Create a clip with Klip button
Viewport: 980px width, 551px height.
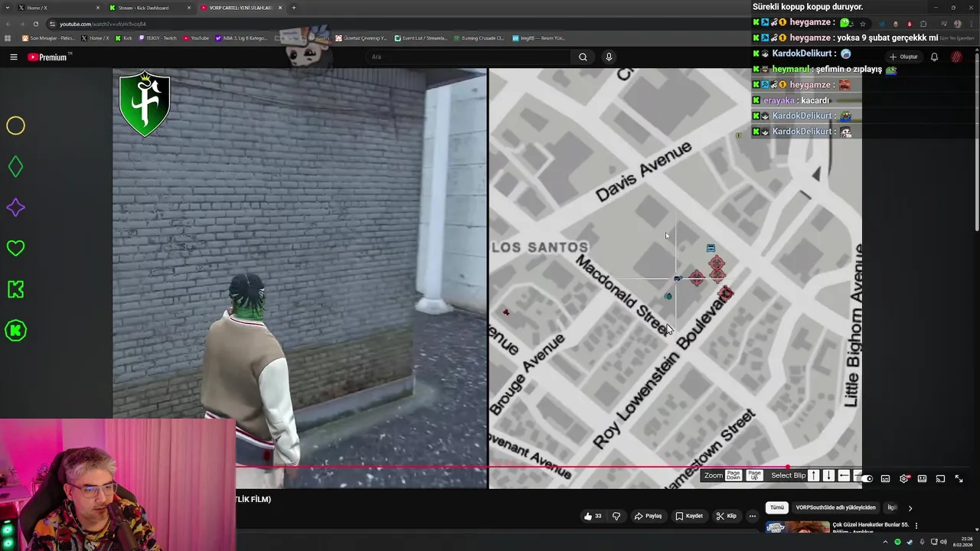[x=726, y=516]
